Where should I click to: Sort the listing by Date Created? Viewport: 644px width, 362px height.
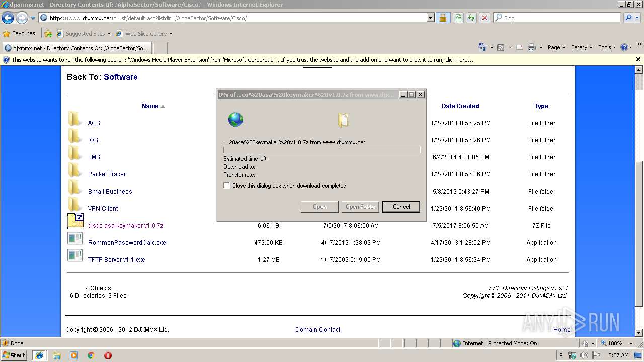click(460, 106)
